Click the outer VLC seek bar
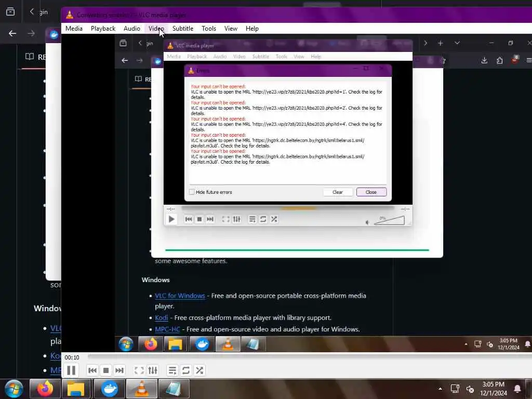 coord(310,356)
